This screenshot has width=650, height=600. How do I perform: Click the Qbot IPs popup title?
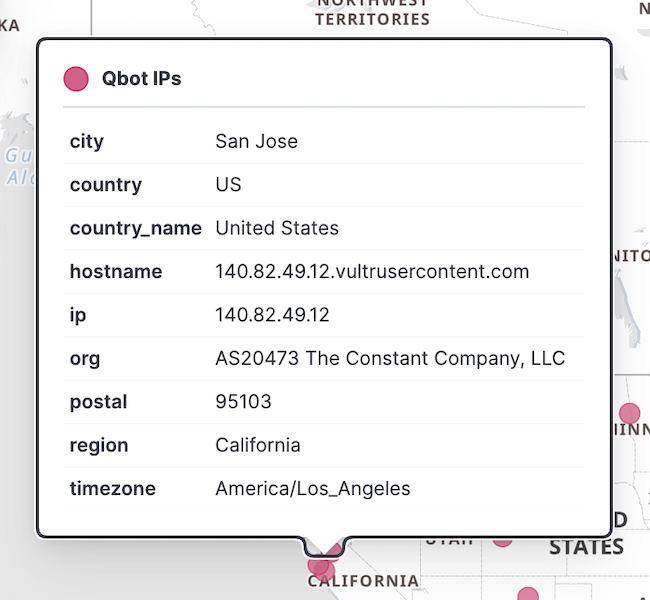pyautogui.click(x=141, y=78)
